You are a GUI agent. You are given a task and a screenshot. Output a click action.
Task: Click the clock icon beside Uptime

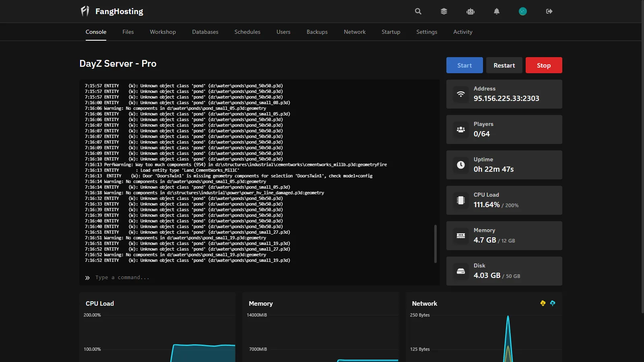(x=461, y=165)
